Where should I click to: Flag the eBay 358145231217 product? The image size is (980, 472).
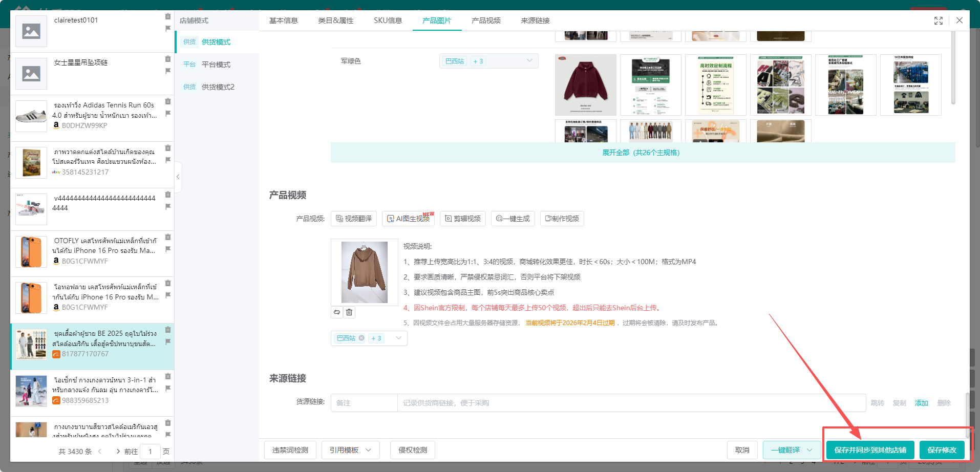point(168,160)
